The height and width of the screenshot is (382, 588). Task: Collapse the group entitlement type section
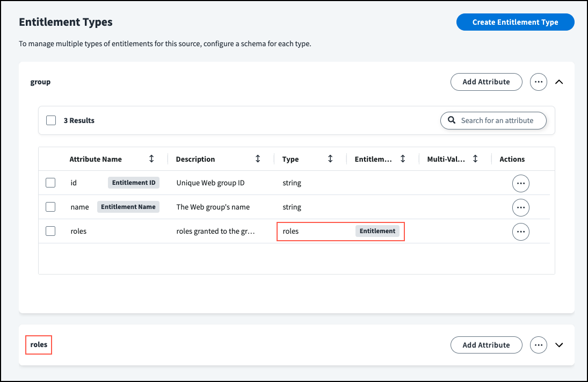(x=559, y=82)
